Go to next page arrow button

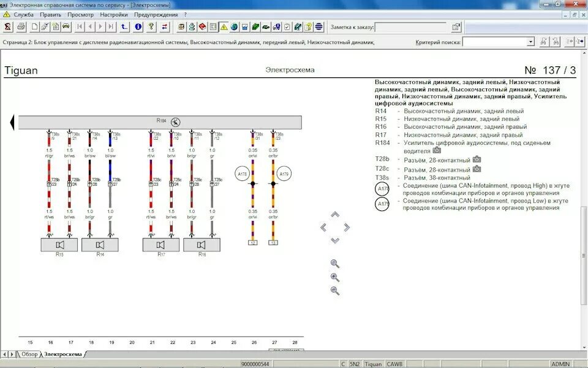[x=100, y=26]
